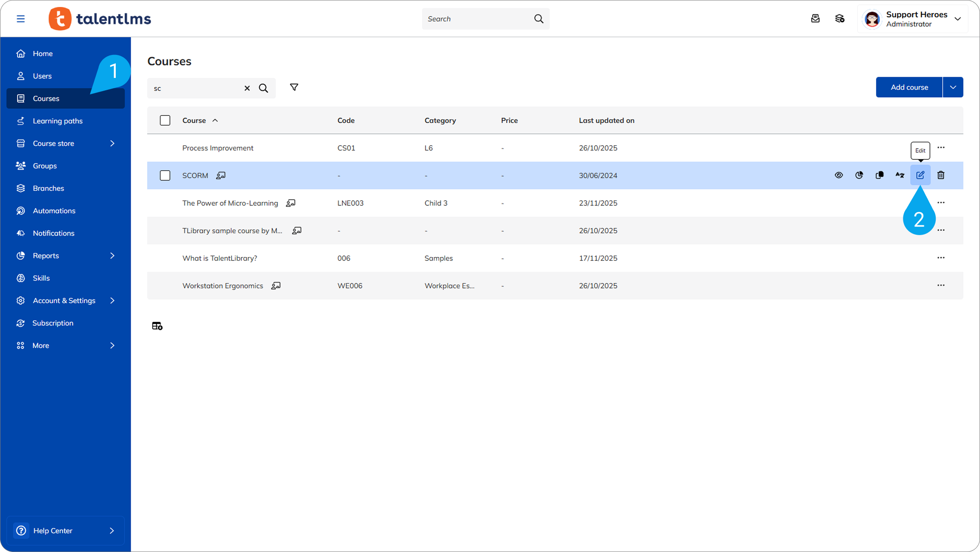
Task: Click the customize table columns icon
Action: point(157,326)
